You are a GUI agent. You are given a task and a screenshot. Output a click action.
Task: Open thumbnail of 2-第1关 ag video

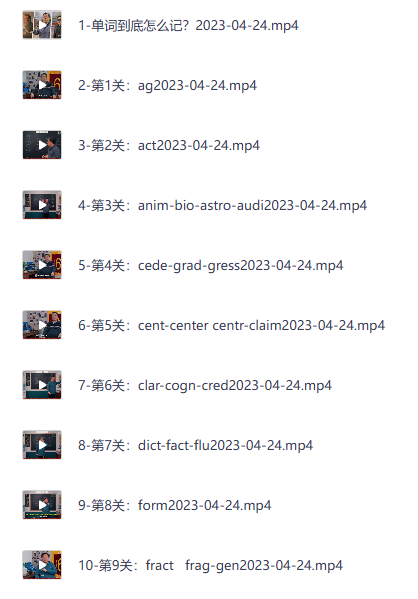(x=42, y=85)
